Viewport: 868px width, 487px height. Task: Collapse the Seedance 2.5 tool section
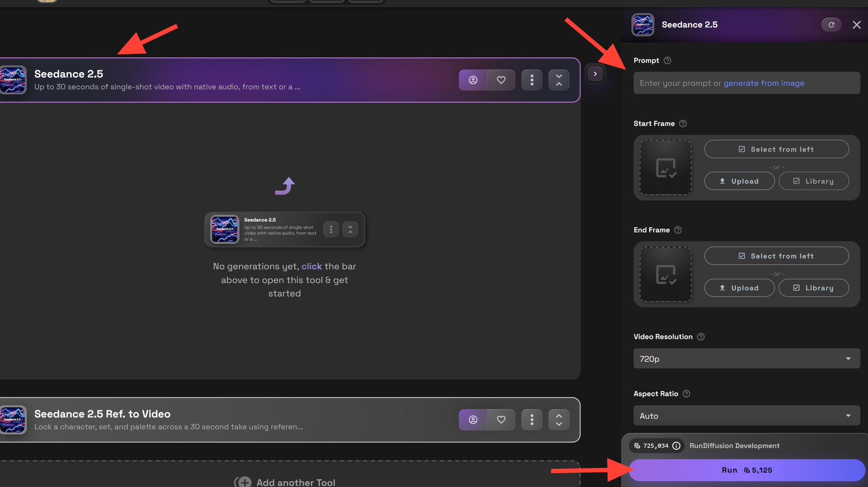tap(559, 80)
